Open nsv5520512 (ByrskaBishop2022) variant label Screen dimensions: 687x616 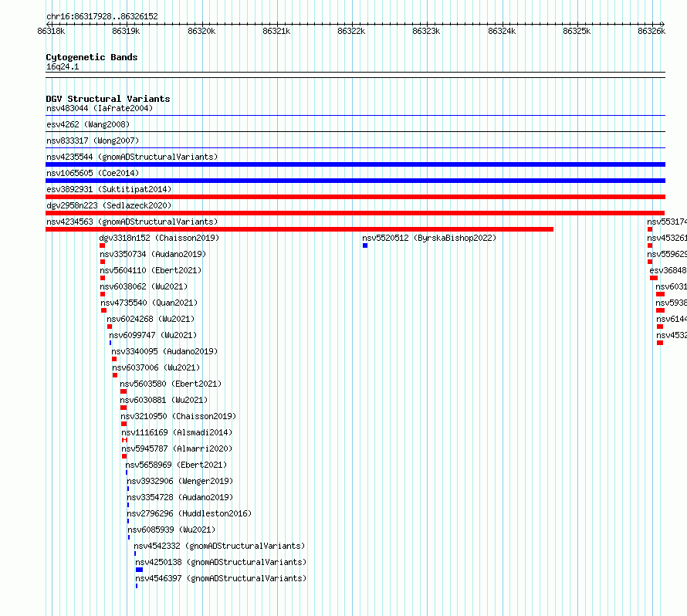click(x=429, y=238)
